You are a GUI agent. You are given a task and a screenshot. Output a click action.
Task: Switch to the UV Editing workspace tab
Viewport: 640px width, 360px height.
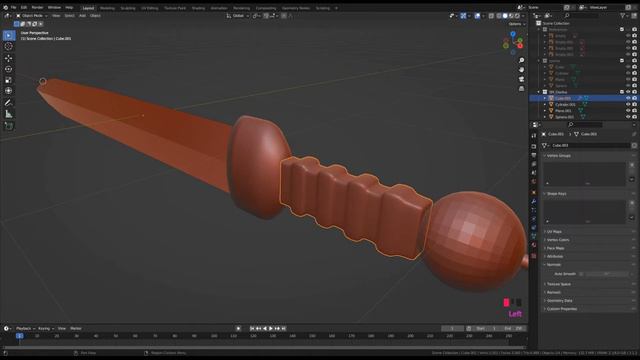coord(149,8)
